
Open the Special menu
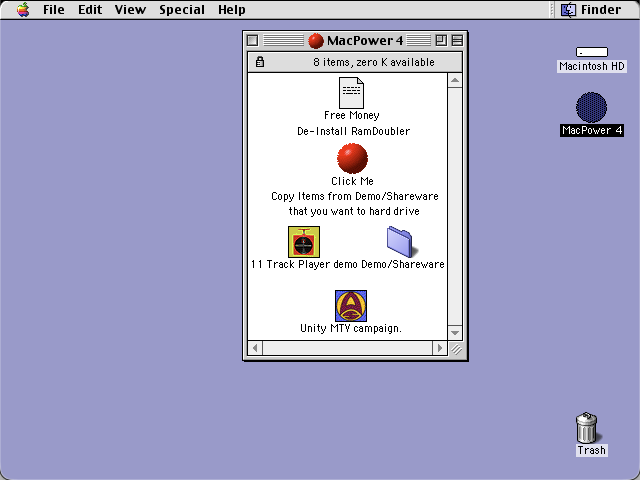[182, 9]
